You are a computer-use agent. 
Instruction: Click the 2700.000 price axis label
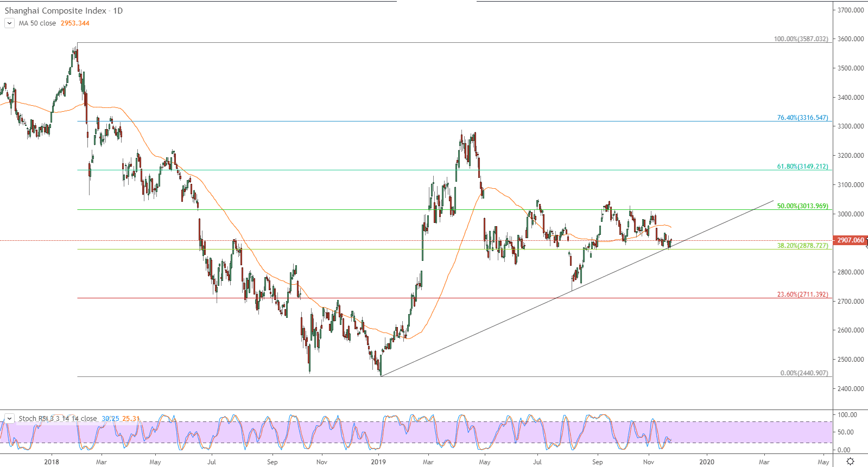point(851,302)
